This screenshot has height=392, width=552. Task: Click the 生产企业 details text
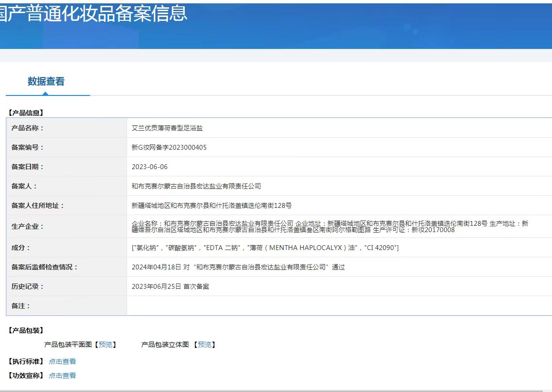click(x=330, y=226)
